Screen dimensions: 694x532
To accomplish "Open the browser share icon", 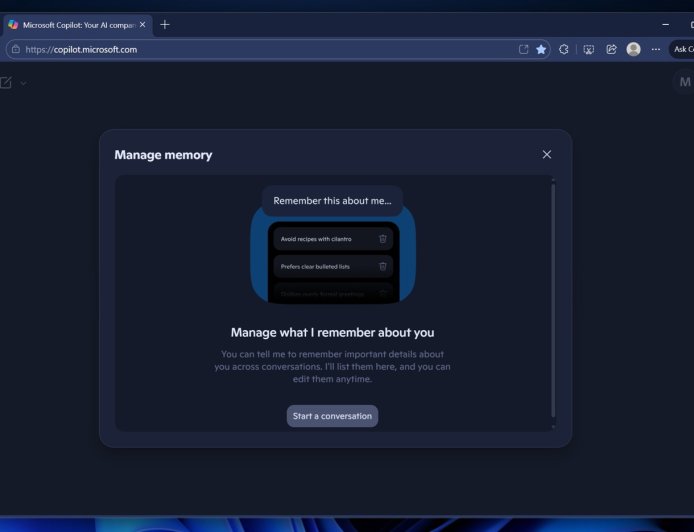I will pyautogui.click(x=611, y=49).
